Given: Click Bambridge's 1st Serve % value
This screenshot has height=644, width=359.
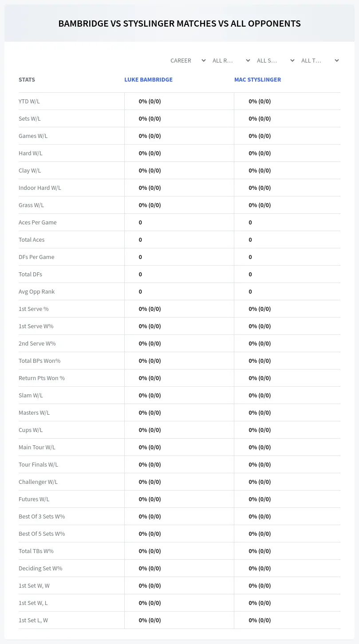Looking at the screenshot, I should [150, 309].
